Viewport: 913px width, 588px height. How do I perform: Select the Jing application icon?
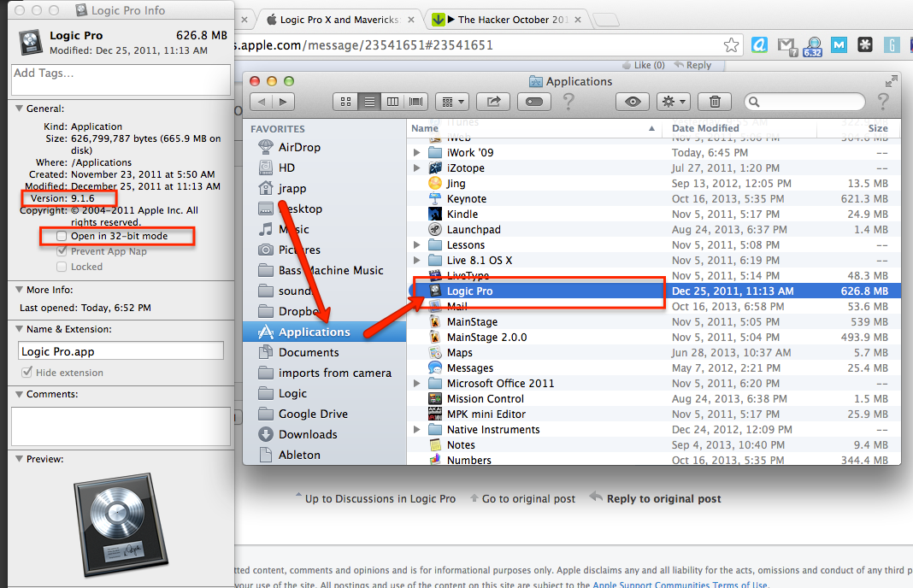coord(435,184)
